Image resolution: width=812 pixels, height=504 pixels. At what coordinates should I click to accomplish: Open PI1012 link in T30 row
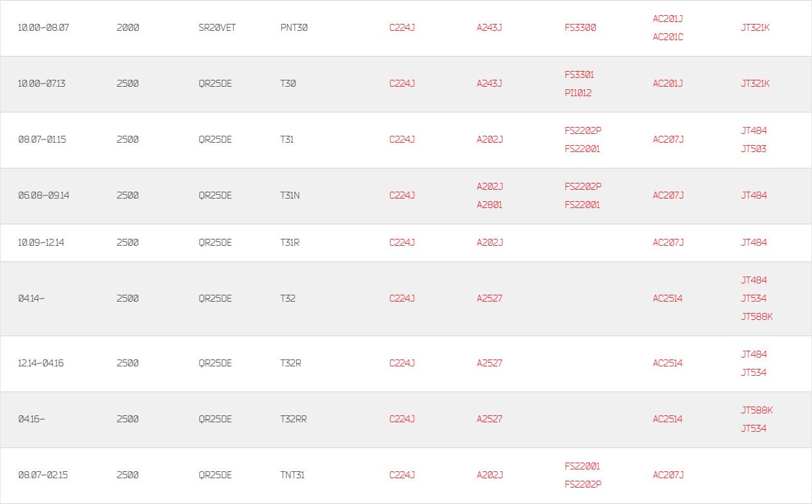578,93
